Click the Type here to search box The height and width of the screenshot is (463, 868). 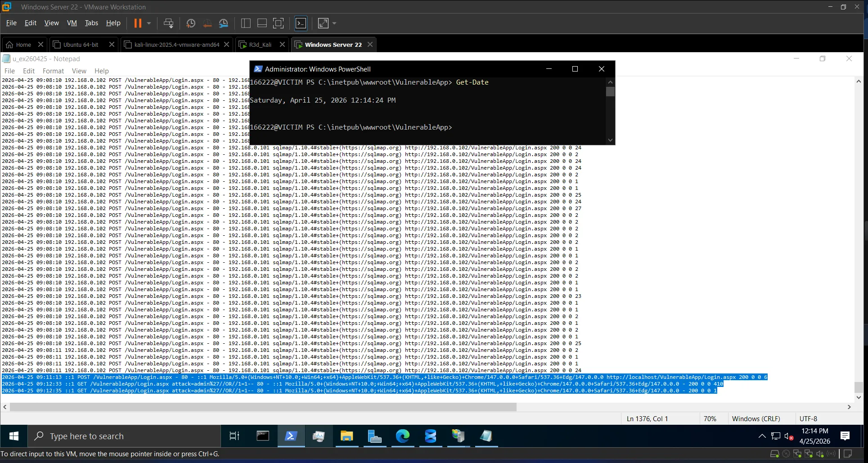(x=125, y=436)
